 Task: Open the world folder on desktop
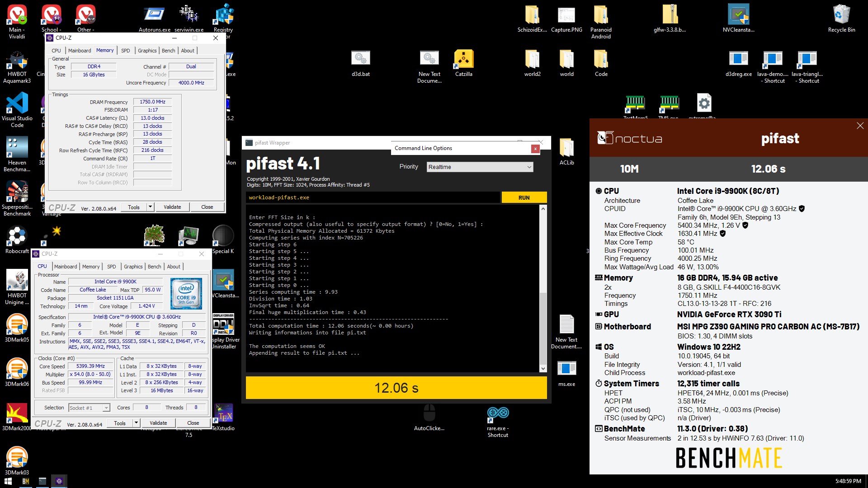567,63
